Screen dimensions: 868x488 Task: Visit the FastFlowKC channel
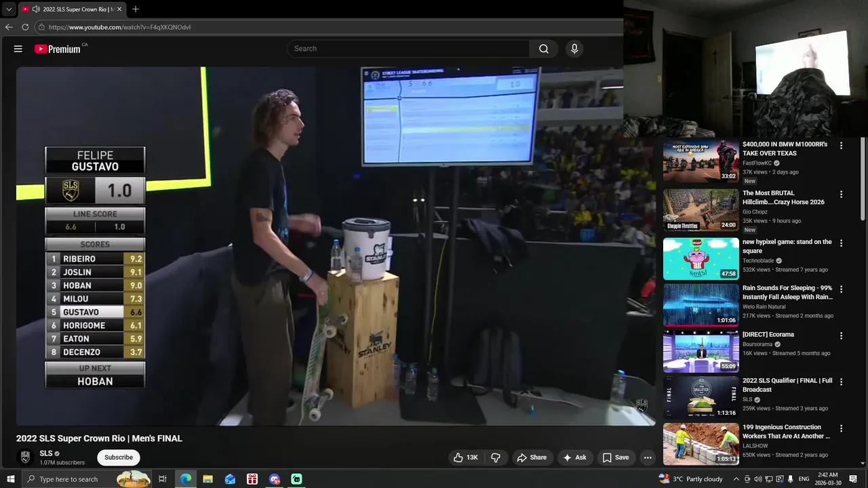tap(757, 163)
